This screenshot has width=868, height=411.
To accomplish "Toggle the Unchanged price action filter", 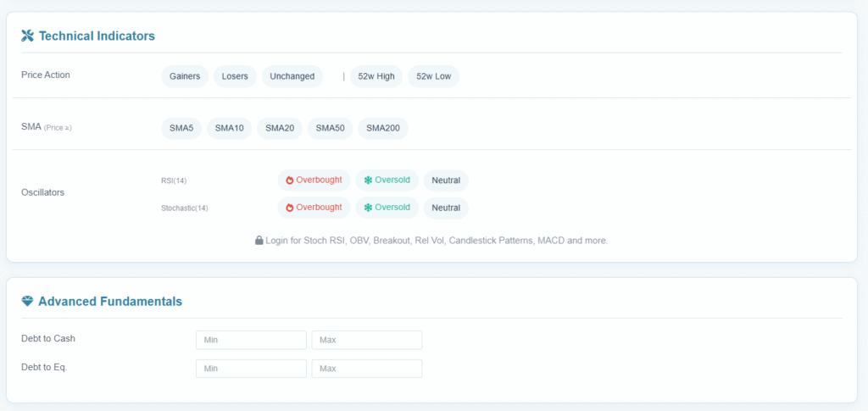I will click(292, 76).
